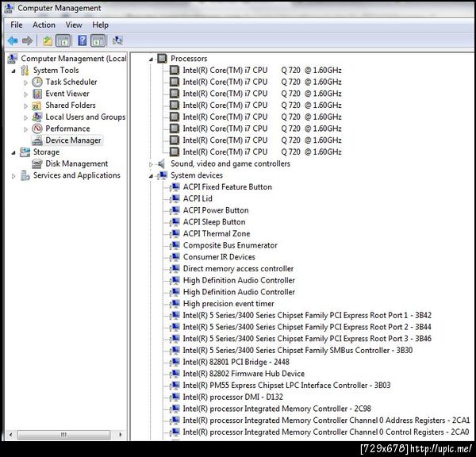Select ACPI Fixed Feature Button device
Screen dimensions: 476x457
coord(228,187)
